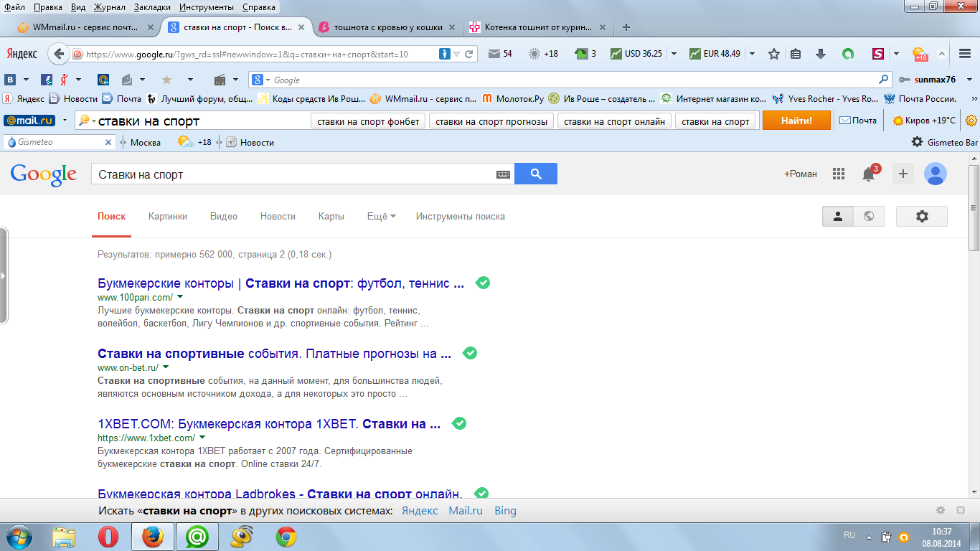
Task: Switch to personal results with the person toggle
Action: [837, 216]
